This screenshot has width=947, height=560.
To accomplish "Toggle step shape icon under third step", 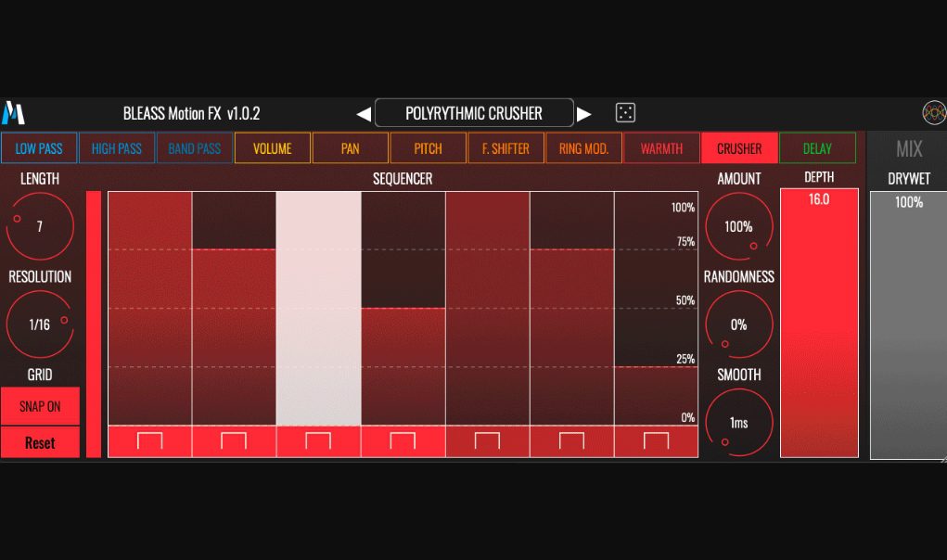I will (318, 441).
